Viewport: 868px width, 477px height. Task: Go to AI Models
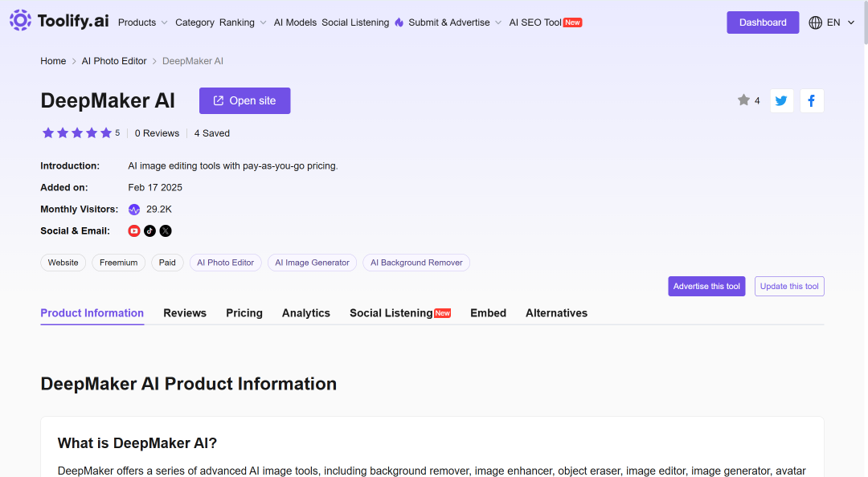coord(295,22)
